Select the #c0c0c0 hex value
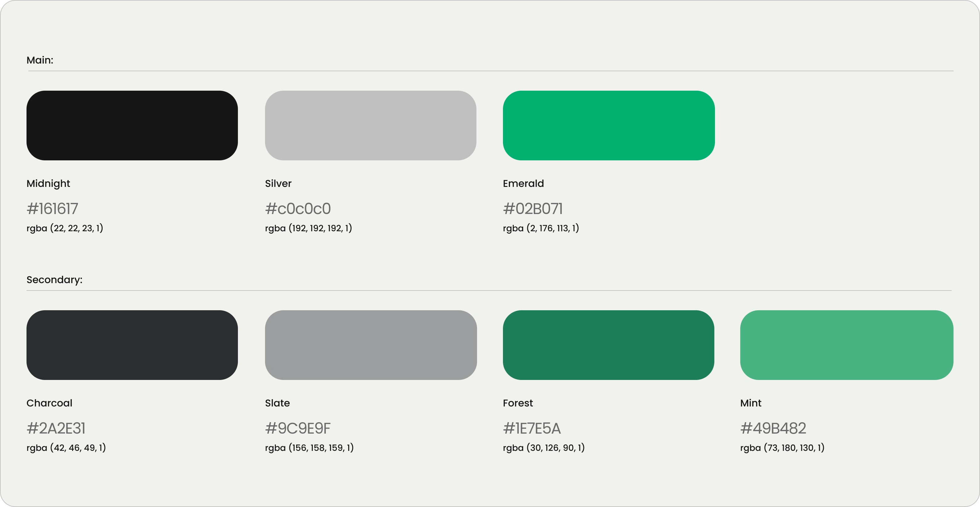This screenshot has height=507, width=980. click(298, 208)
